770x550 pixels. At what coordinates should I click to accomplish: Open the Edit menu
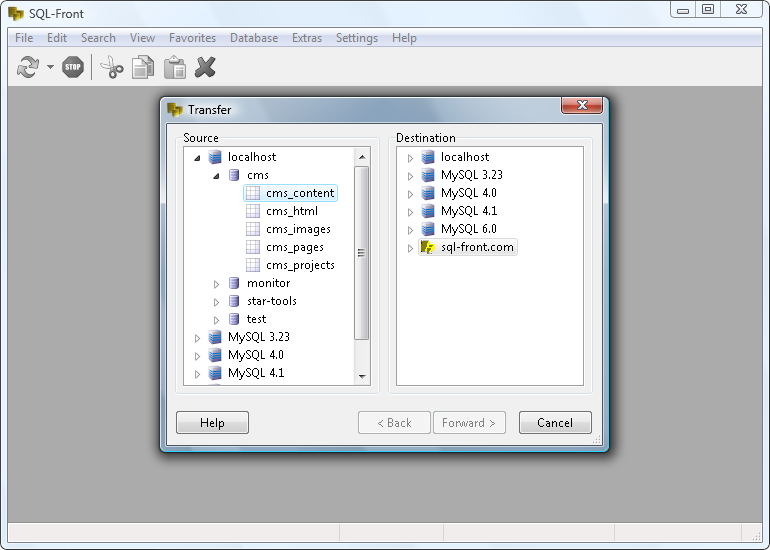tap(57, 38)
